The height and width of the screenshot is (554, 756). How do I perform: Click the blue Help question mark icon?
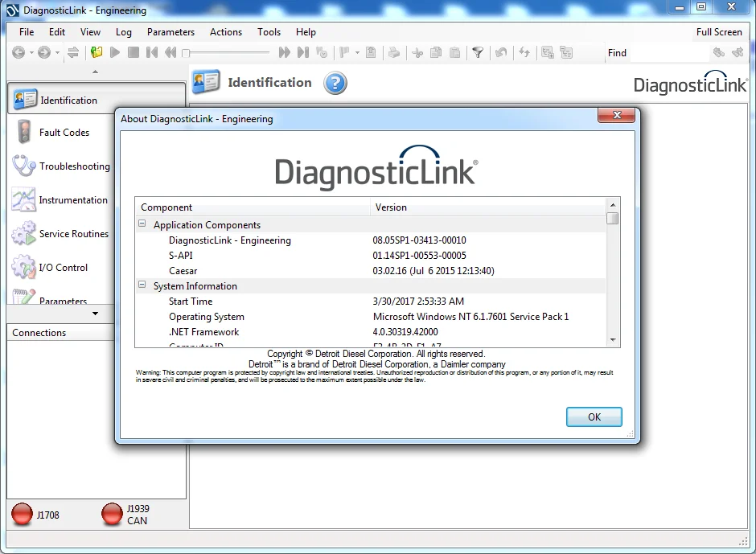point(335,83)
